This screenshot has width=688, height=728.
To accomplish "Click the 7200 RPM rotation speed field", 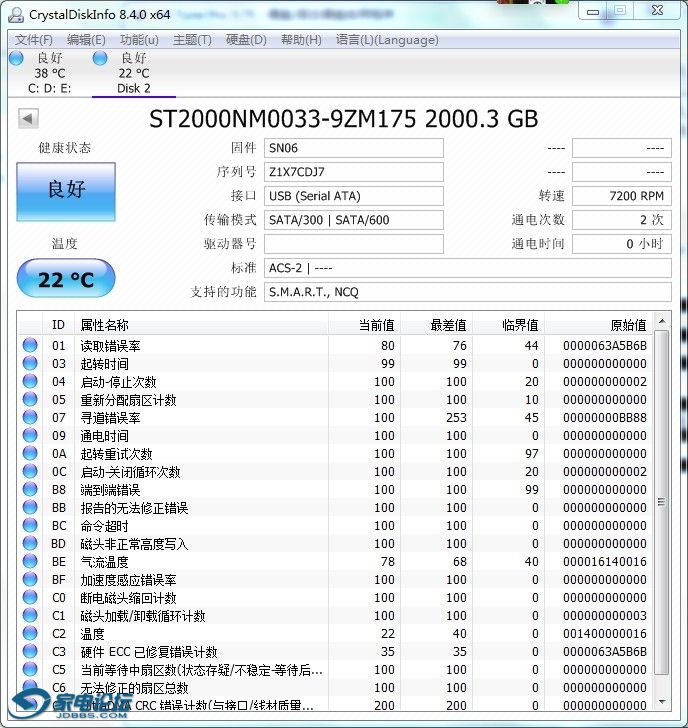I will (x=622, y=196).
